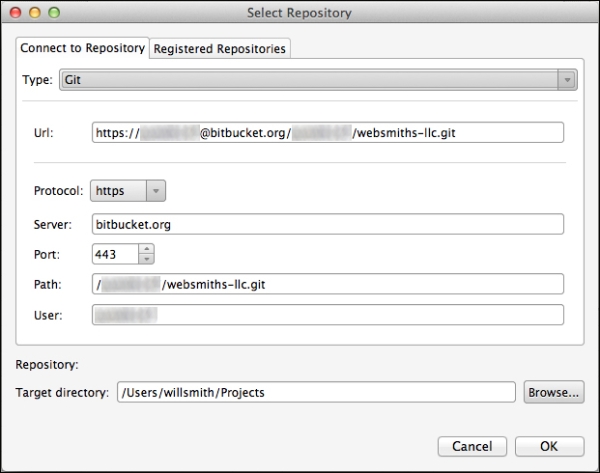Increase the Port value with up arrow
The height and width of the screenshot is (473, 600).
click(147, 249)
